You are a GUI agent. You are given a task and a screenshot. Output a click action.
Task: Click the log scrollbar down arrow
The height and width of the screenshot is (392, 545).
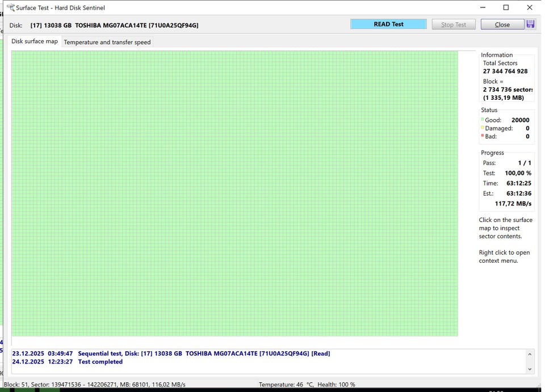point(530,369)
